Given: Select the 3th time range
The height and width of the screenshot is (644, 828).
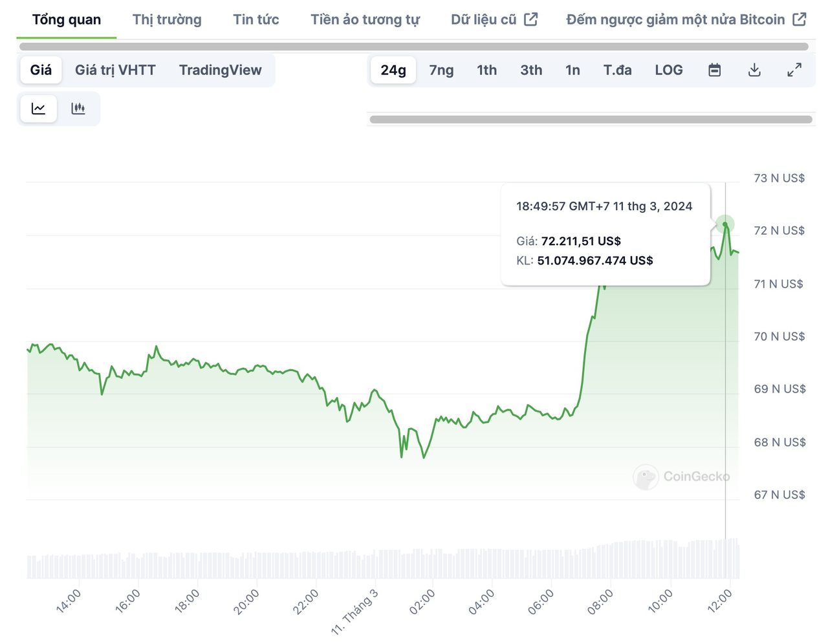Looking at the screenshot, I should 532,70.
